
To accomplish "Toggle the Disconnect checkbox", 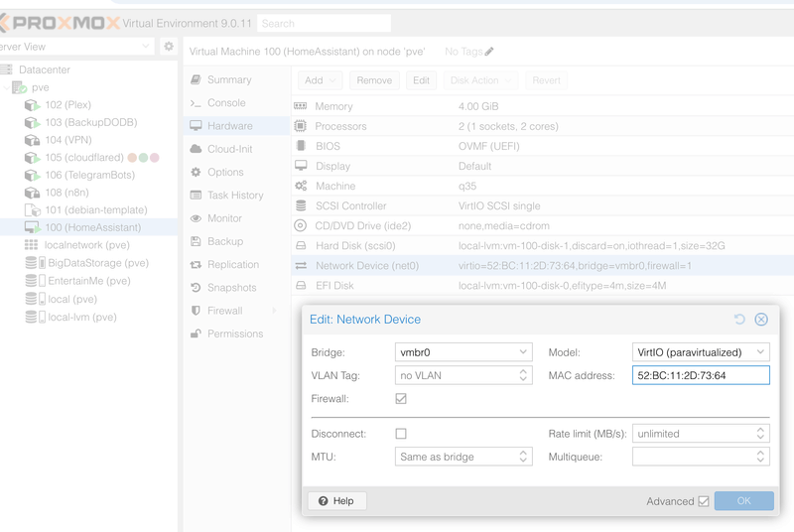I will pyautogui.click(x=401, y=434).
